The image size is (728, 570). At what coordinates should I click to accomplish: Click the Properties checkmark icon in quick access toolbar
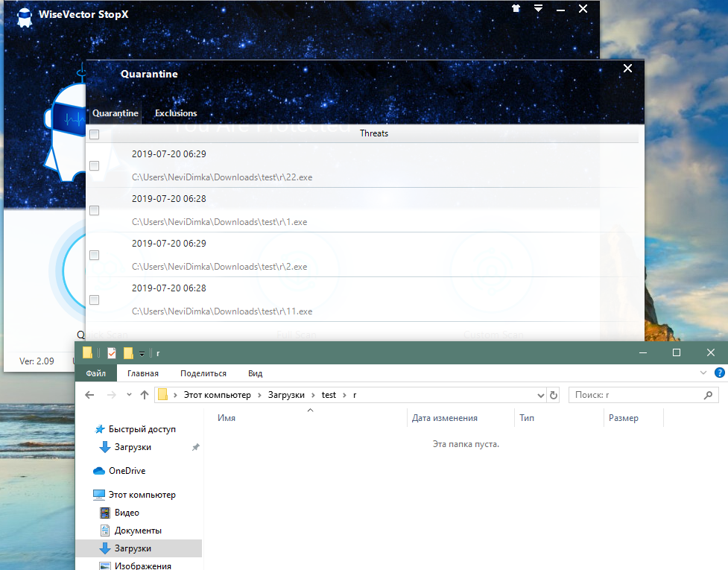click(112, 353)
